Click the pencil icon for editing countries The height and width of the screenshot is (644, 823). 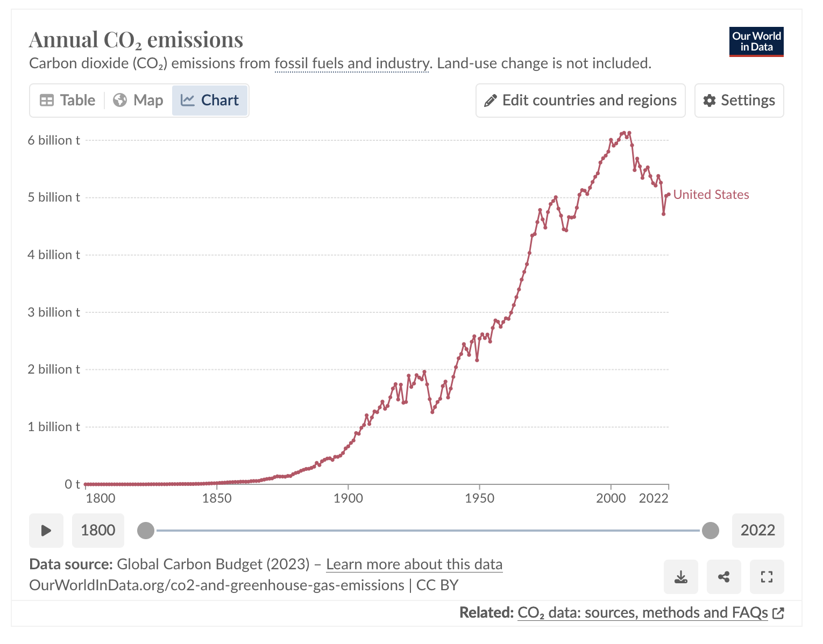[490, 101]
